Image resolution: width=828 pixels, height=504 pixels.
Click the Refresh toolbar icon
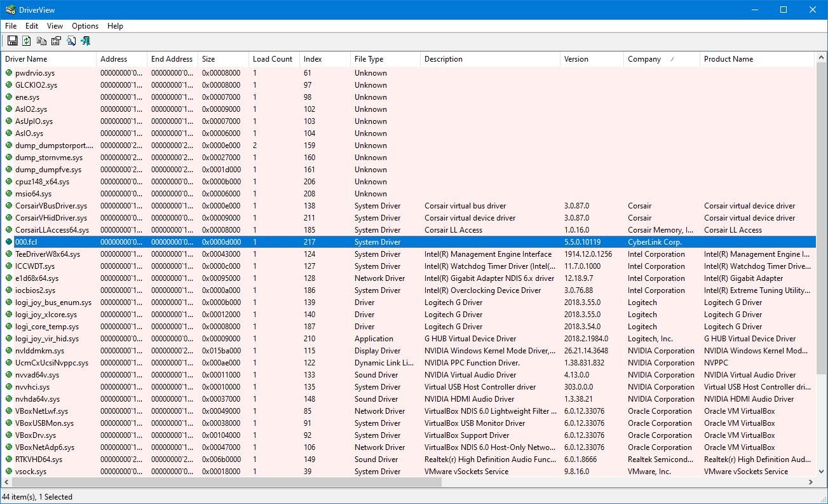point(27,41)
